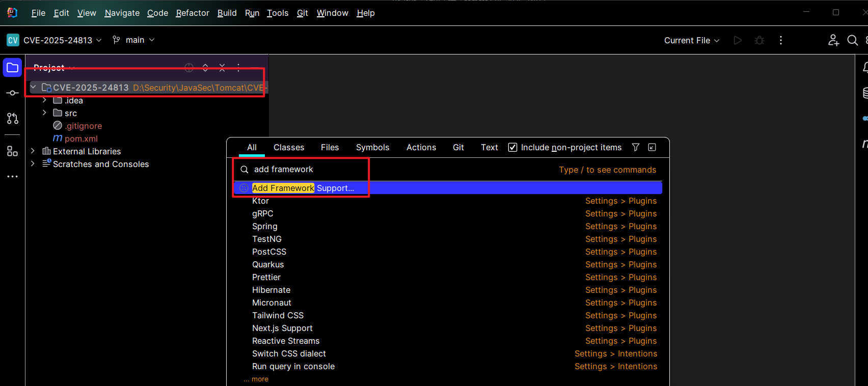Open the Pull Requests tool window icon
The image size is (868, 386).
click(x=12, y=119)
